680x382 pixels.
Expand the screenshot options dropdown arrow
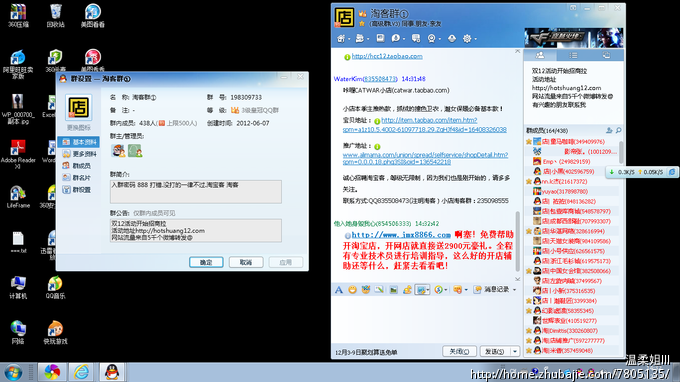coord(428,290)
